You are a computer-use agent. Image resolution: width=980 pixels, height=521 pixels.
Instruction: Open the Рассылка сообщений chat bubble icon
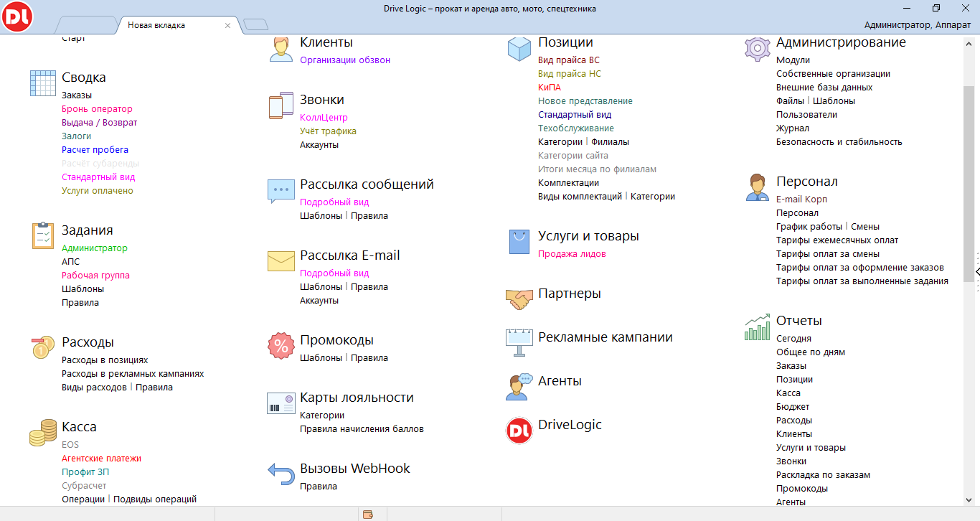coord(281,189)
